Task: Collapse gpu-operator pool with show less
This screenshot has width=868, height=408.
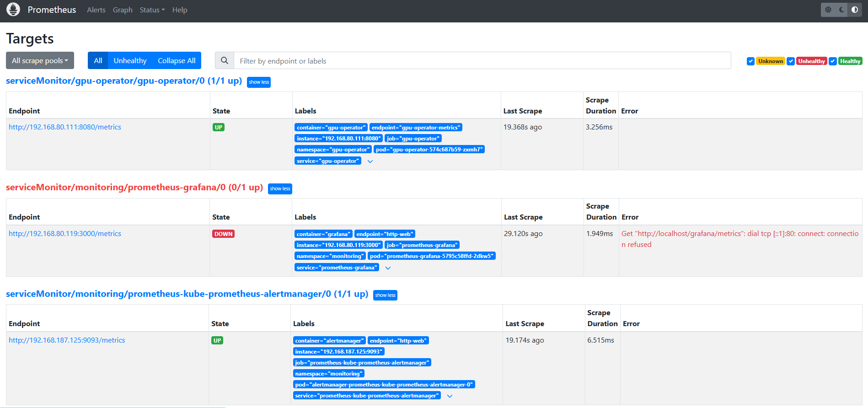Action: pyautogui.click(x=259, y=82)
